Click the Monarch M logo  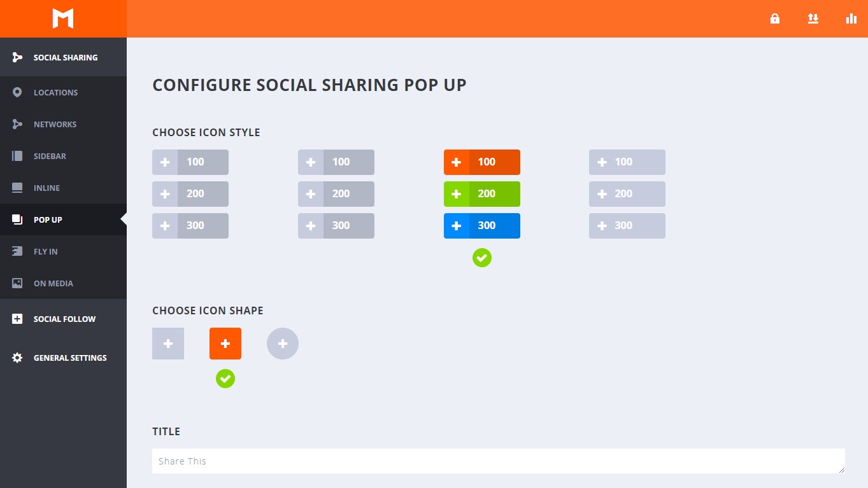click(x=63, y=18)
